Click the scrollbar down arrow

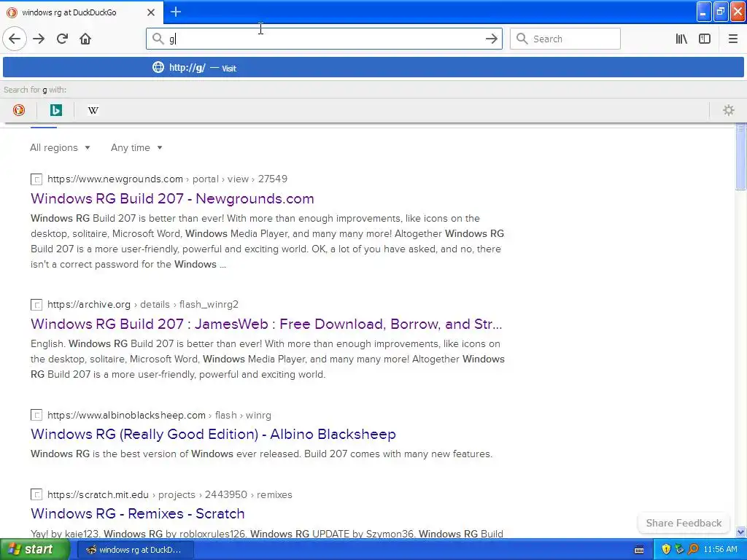(740, 532)
